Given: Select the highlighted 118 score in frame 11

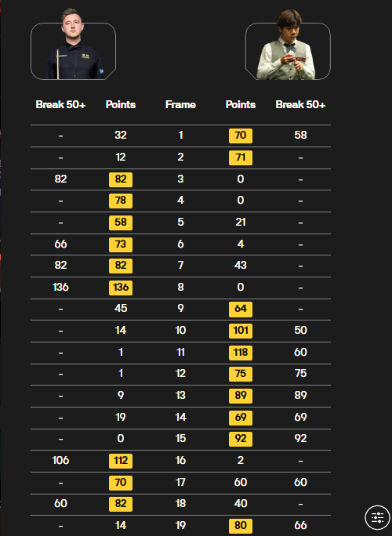Looking at the screenshot, I should click(241, 353).
